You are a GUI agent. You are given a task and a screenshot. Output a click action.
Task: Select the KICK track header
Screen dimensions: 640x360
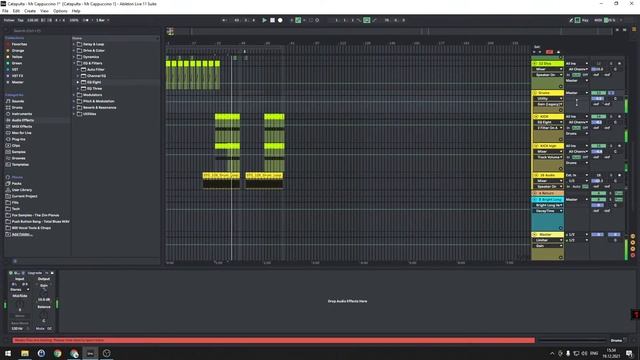click(548, 116)
